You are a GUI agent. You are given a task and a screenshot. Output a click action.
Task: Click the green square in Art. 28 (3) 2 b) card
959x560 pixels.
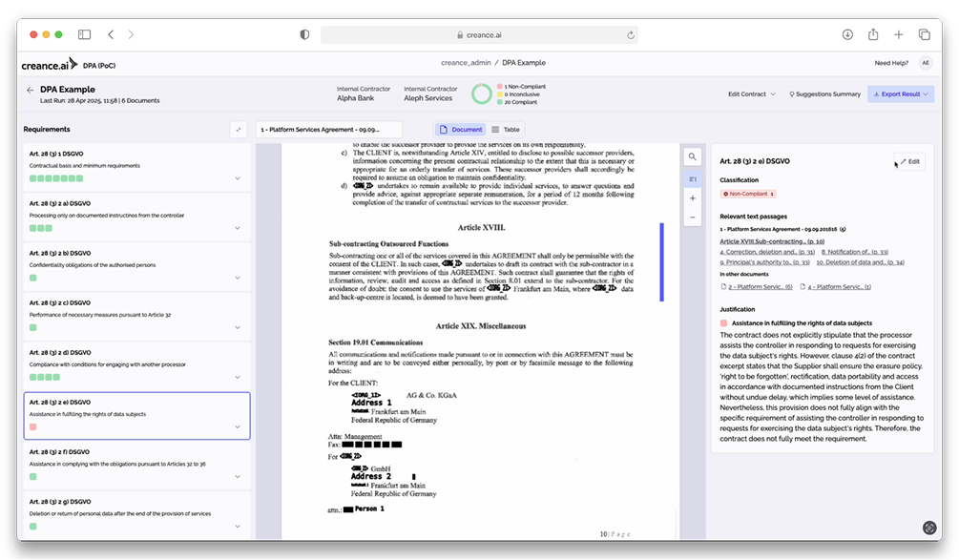click(x=33, y=279)
